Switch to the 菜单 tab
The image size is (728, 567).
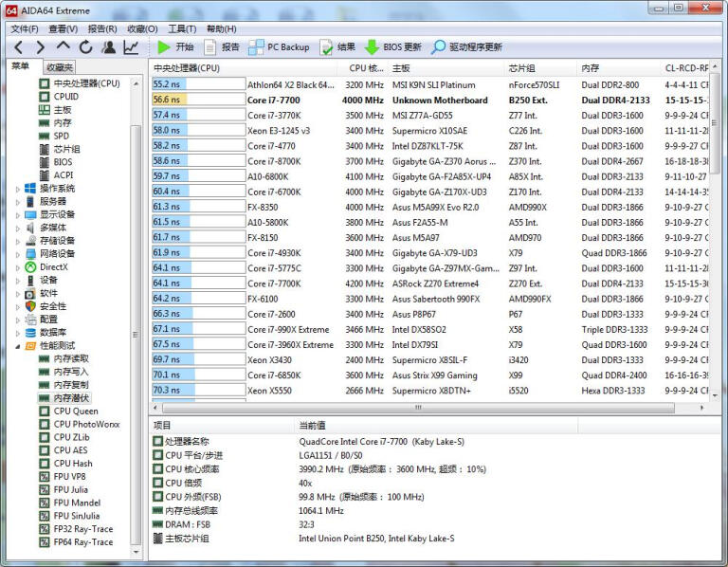click(x=21, y=66)
